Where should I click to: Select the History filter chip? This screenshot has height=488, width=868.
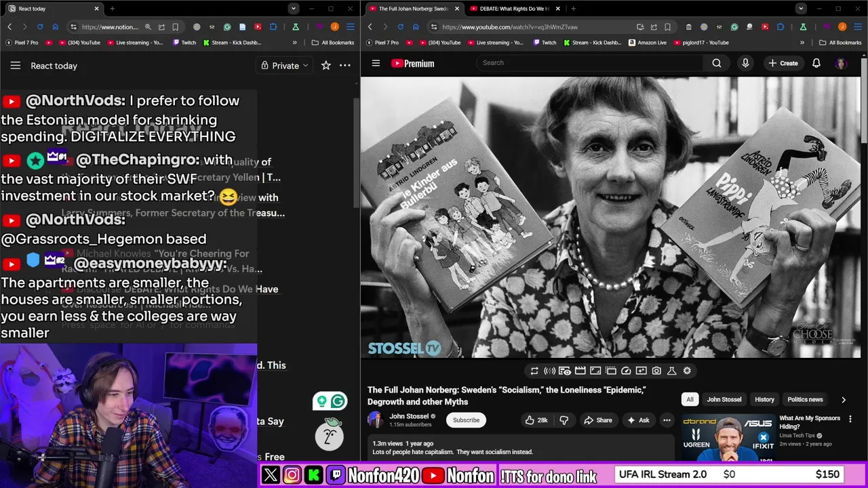point(764,399)
